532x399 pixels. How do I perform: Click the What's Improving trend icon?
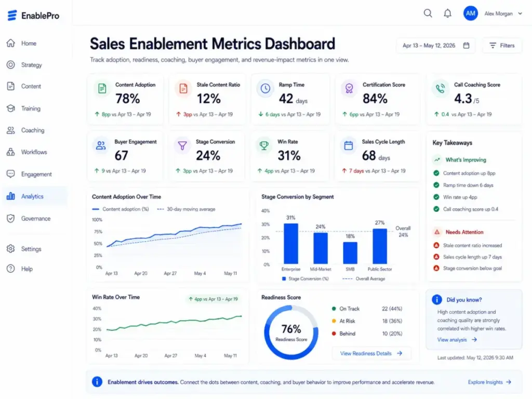tap(437, 159)
